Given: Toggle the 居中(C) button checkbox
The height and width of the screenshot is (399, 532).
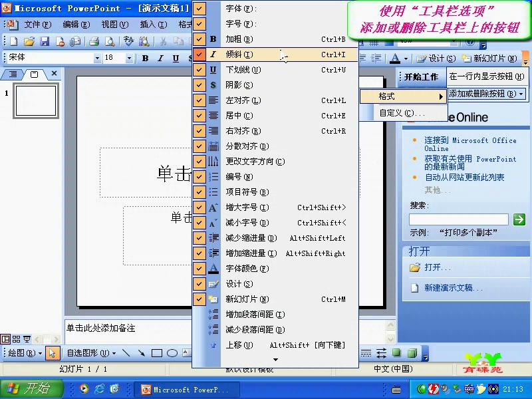Looking at the screenshot, I should click(x=199, y=115).
